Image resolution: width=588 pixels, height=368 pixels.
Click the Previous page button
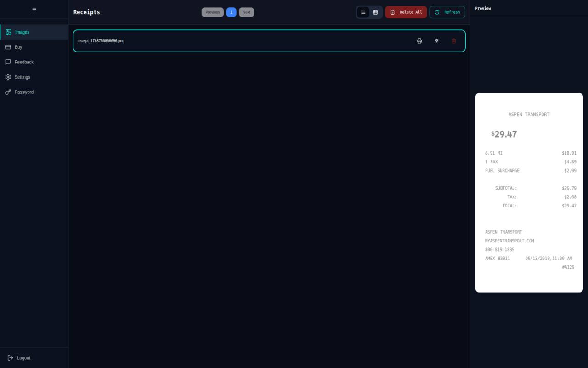[x=213, y=12]
